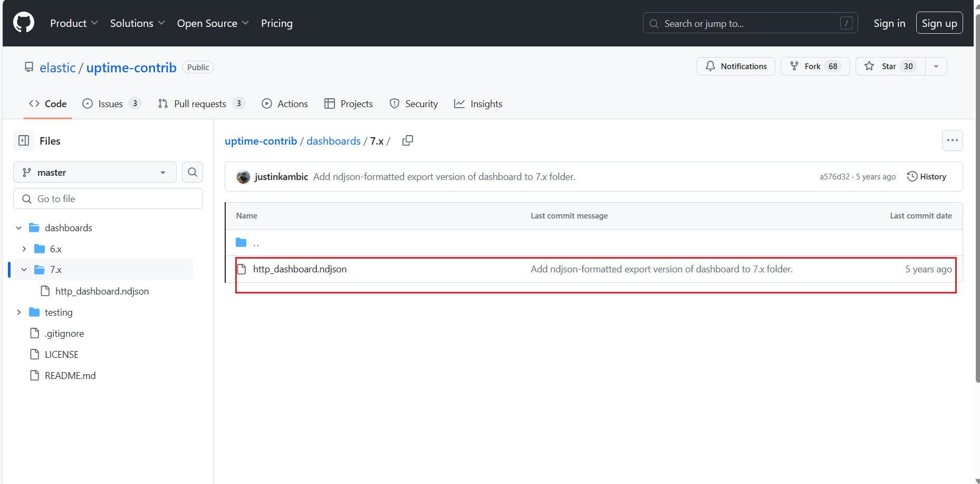Open commit a576d32 link
Image resolution: width=980 pixels, height=484 pixels.
click(834, 177)
